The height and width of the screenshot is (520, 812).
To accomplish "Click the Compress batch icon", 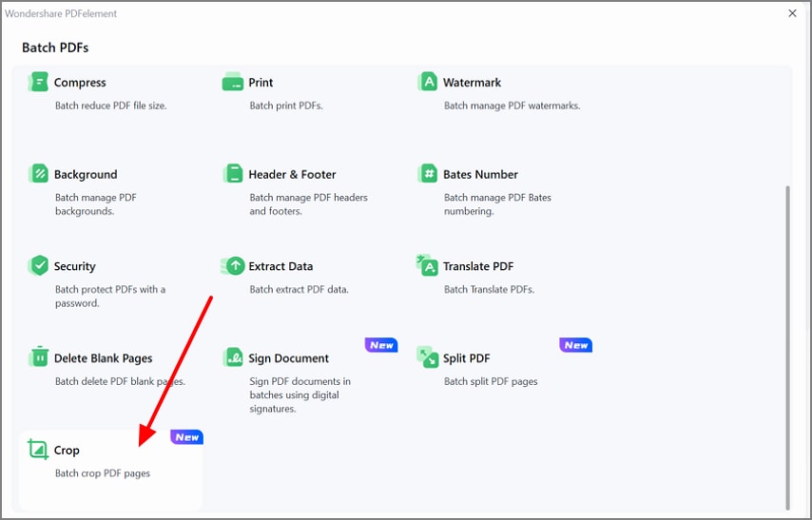I will click(x=38, y=83).
